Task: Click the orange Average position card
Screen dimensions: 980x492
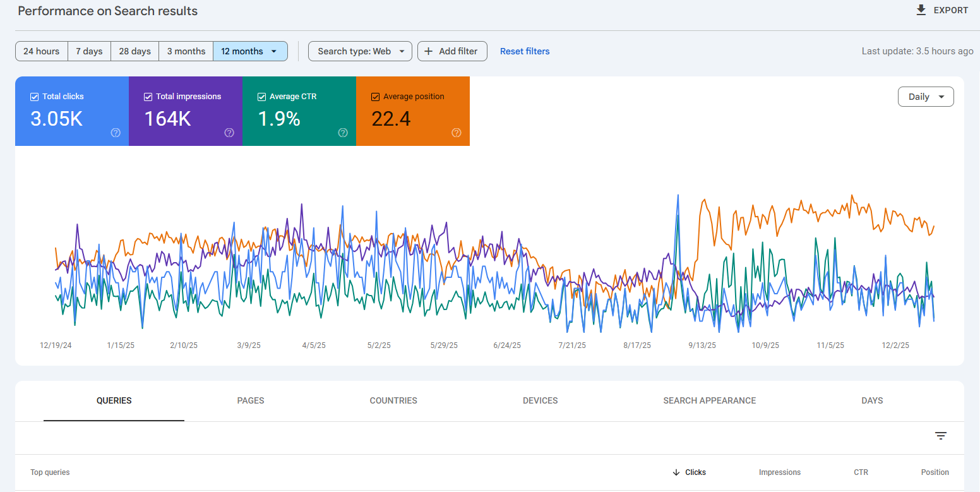Action: click(x=412, y=111)
